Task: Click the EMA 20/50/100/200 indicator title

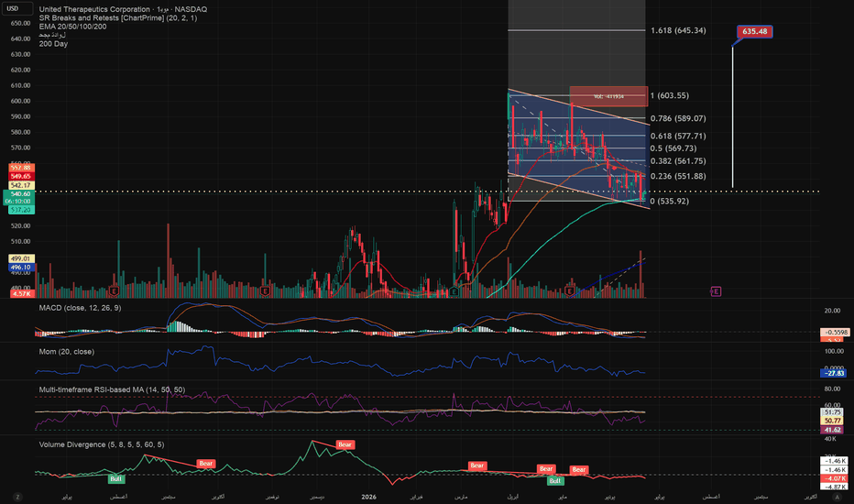Action: [x=72, y=27]
